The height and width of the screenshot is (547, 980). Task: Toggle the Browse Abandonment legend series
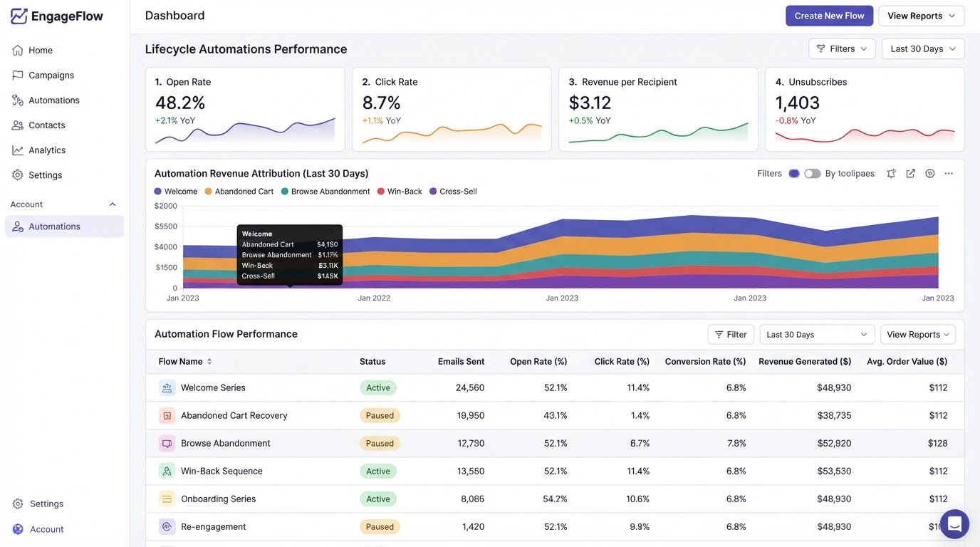pyautogui.click(x=325, y=192)
